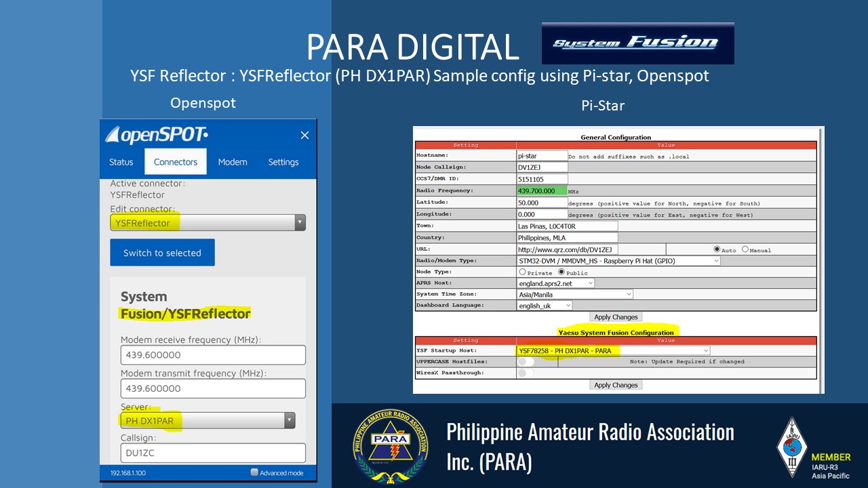Edit Modem transmit frequency field
Screen dimensions: 868x488
213,388
